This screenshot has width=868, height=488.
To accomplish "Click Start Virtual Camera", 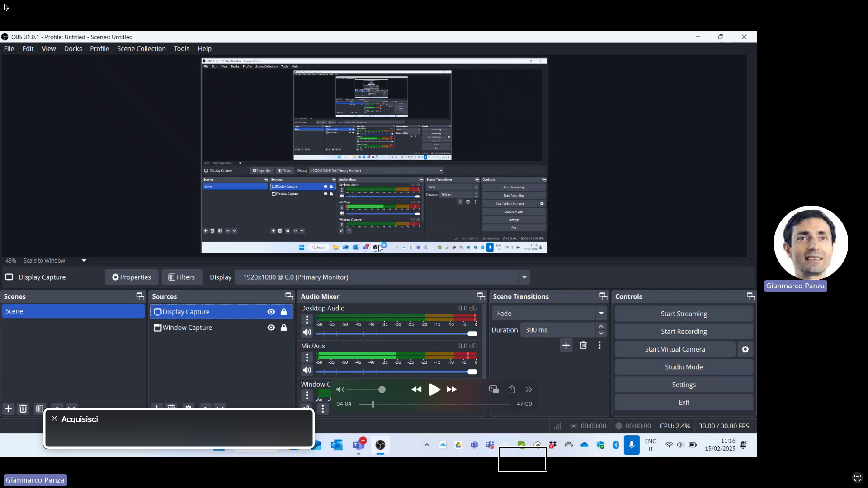I will coord(675,349).
